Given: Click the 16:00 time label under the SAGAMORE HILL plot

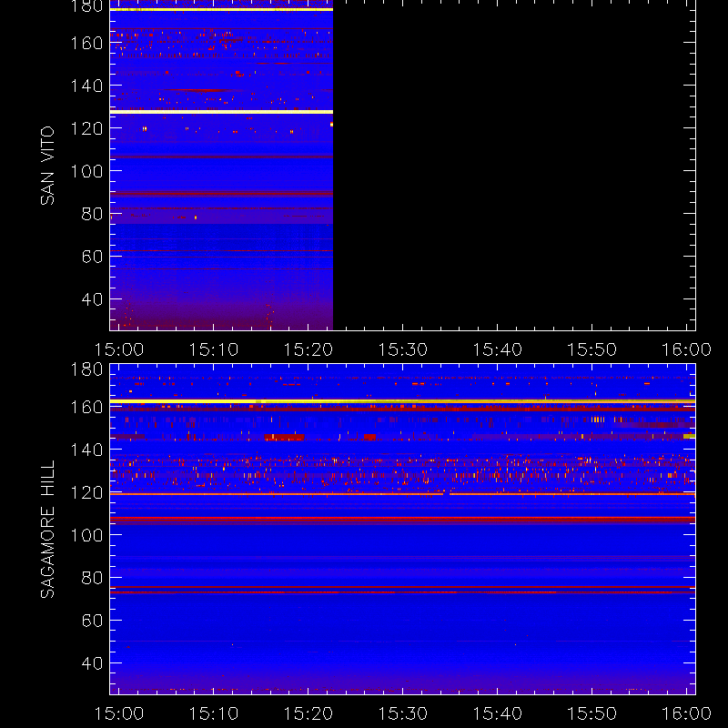Looking at the screenshot, I should tap(686, 713).
